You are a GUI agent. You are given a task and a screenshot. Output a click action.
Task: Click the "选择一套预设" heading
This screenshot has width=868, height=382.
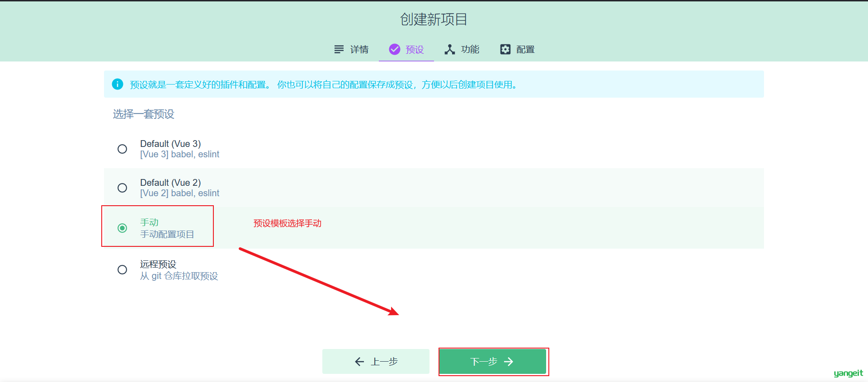[143, 114]
